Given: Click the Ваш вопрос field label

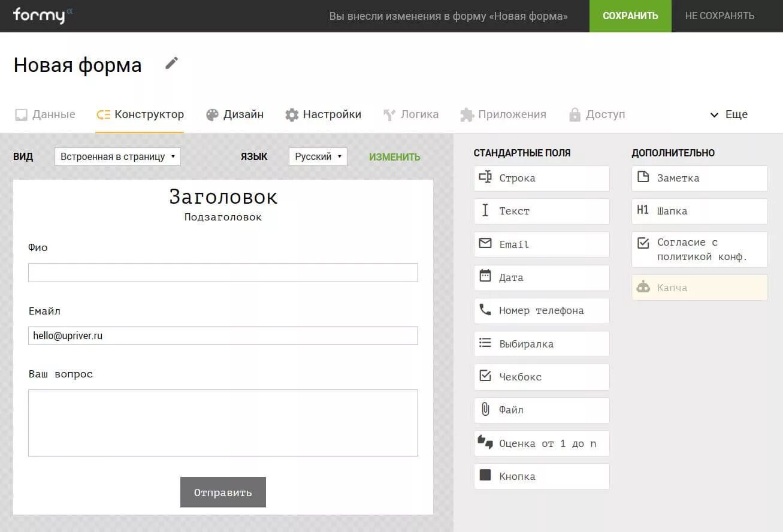Looking at the screenshot, I should tap(61, 374).
